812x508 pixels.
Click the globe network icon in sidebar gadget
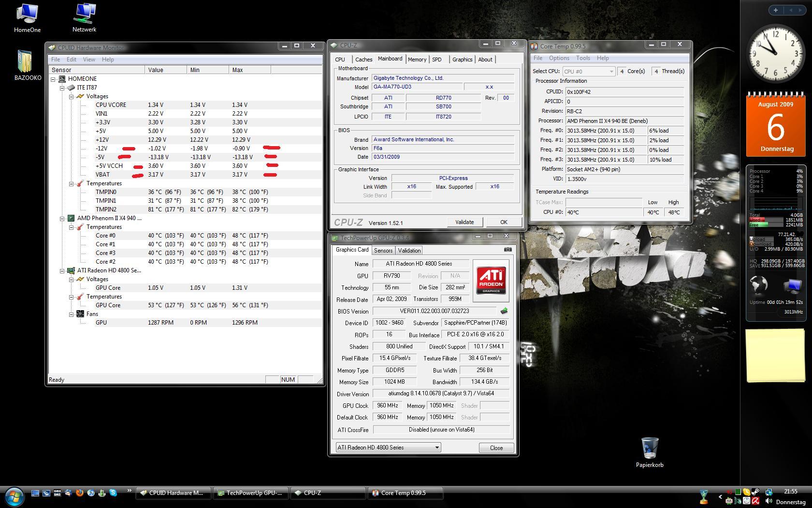pos(758,285)
